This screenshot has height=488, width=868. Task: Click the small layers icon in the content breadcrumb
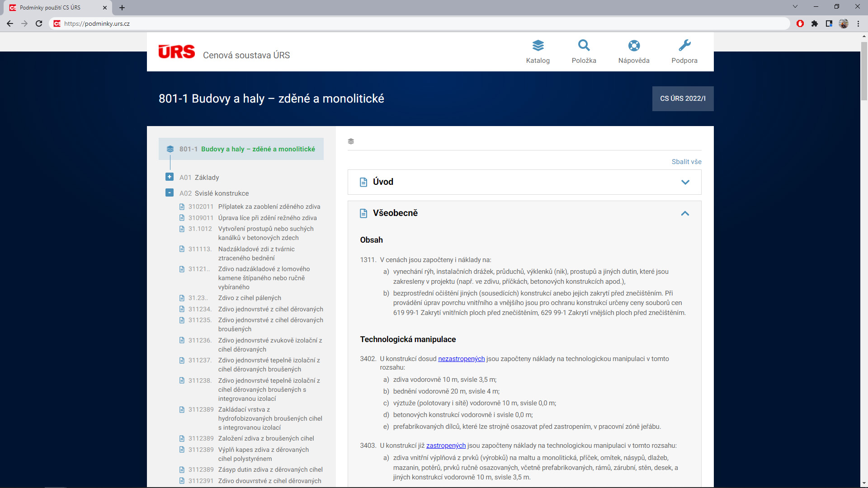(x=351, y=141)
